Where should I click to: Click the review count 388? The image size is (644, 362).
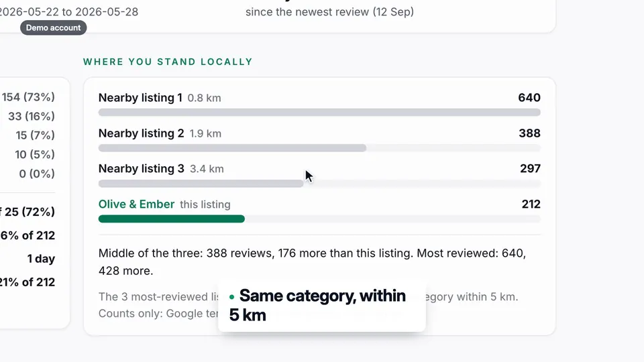click(529, 133)
